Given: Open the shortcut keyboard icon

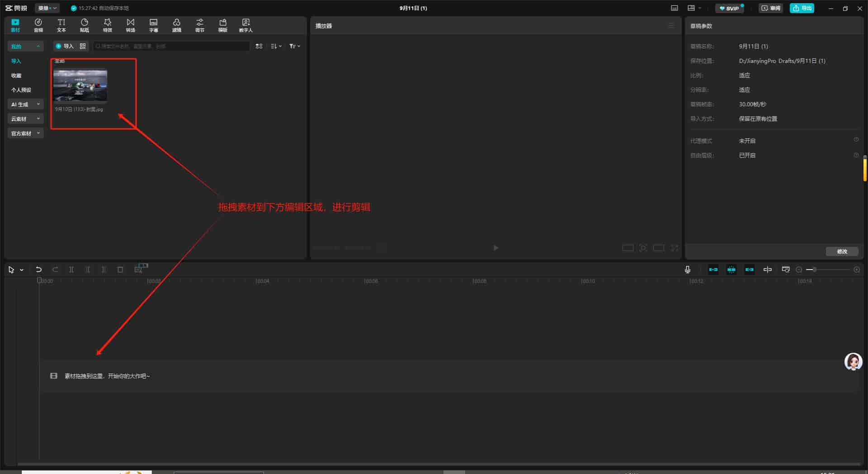Looking at the screenshot, I should [675, 8].
